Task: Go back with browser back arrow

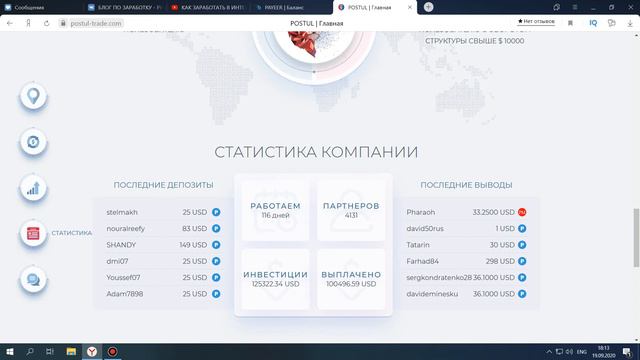Action: (x=10, y=23)
